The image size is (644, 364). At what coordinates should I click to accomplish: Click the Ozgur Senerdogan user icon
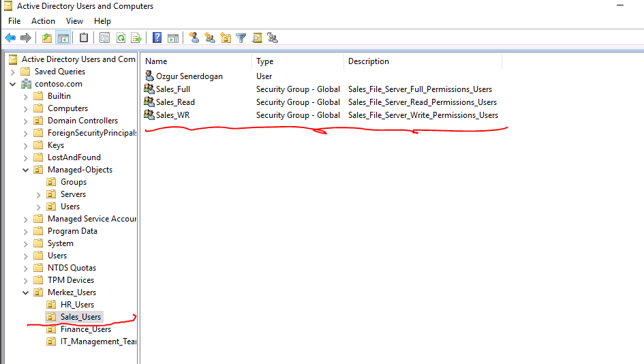click(149, 76)
